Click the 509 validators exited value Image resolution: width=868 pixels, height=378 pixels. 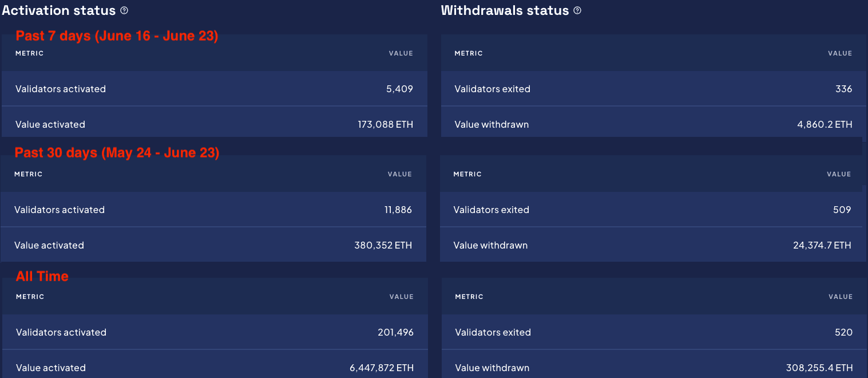tap(842, 210)
